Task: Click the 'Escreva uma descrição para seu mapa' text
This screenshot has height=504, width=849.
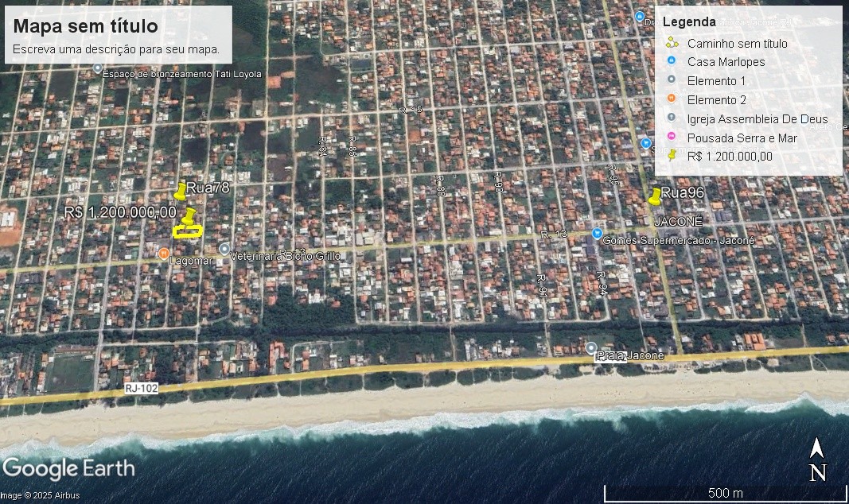Action: 116,49
